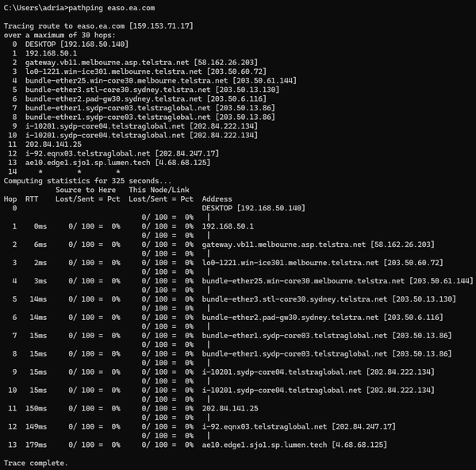Viewport: 476px width, 470px height.
Task: Click the RTT column header
Action: [x=32, y=198]
